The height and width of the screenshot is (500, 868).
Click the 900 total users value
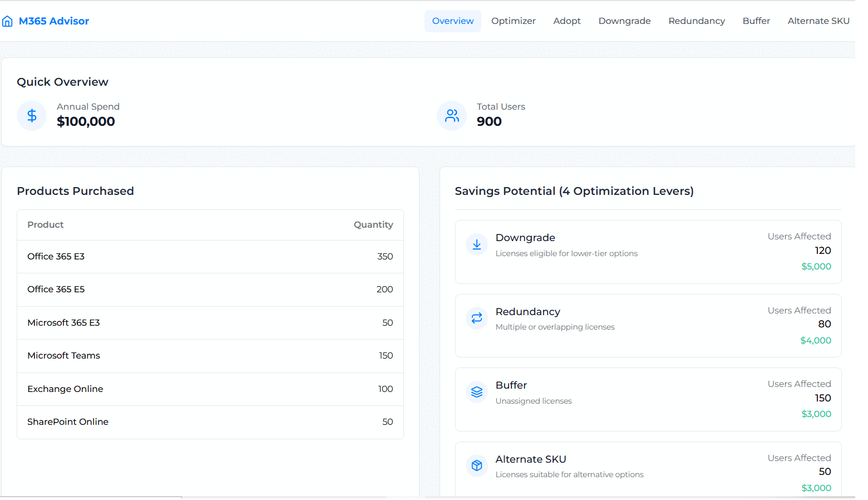coord(489,122)
